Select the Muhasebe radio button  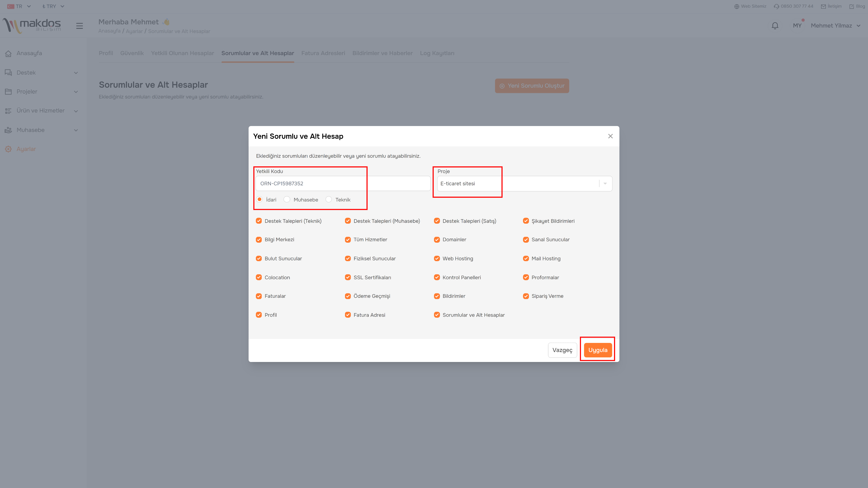[x=287, y=199]
